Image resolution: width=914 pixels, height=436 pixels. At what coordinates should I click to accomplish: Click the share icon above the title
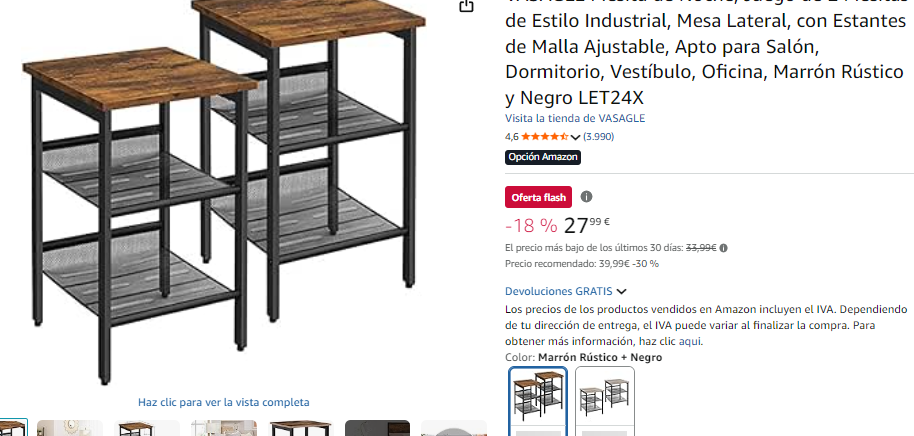[466, 6]
